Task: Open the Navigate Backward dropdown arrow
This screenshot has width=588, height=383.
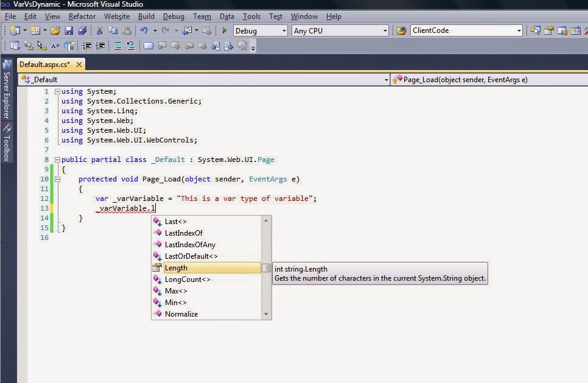Action: 197,31
